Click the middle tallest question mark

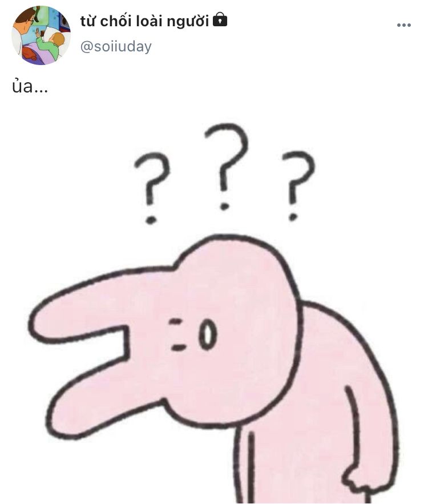227,167
